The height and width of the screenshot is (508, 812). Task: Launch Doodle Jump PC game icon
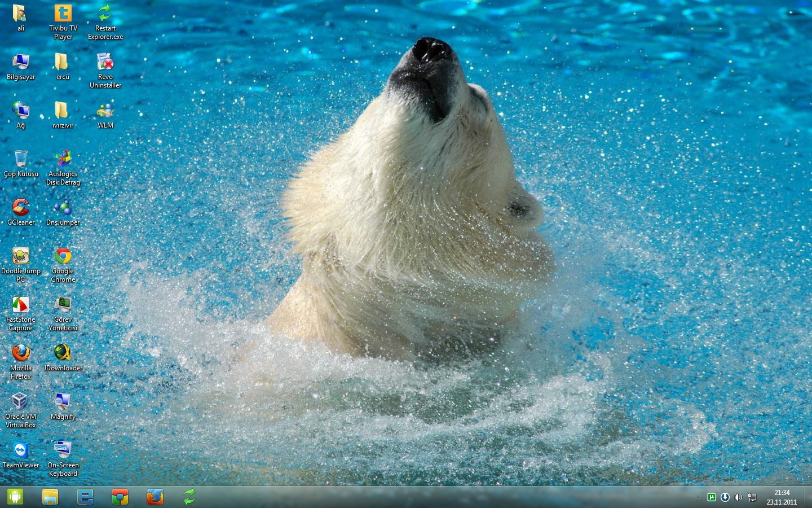(x=21, y=265)
